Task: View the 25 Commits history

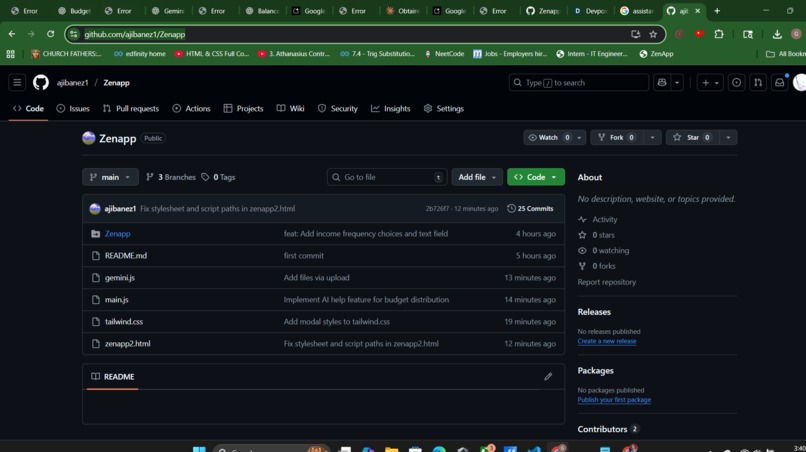Action: tap(530, 209)
